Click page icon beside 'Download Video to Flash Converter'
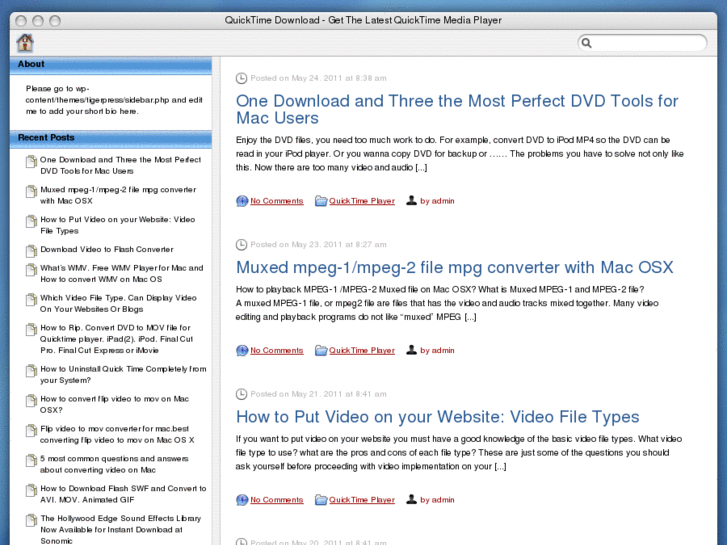Screen dimensions: 727x545 pos(31,251)
